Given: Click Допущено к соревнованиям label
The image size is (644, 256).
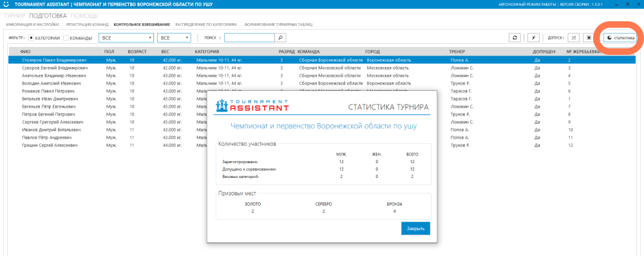Looking at the screenshot, I should tap(249, 169).
